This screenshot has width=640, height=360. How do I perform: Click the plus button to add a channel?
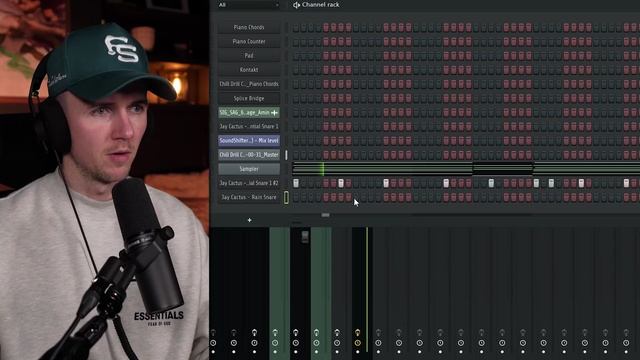point(249,220)
